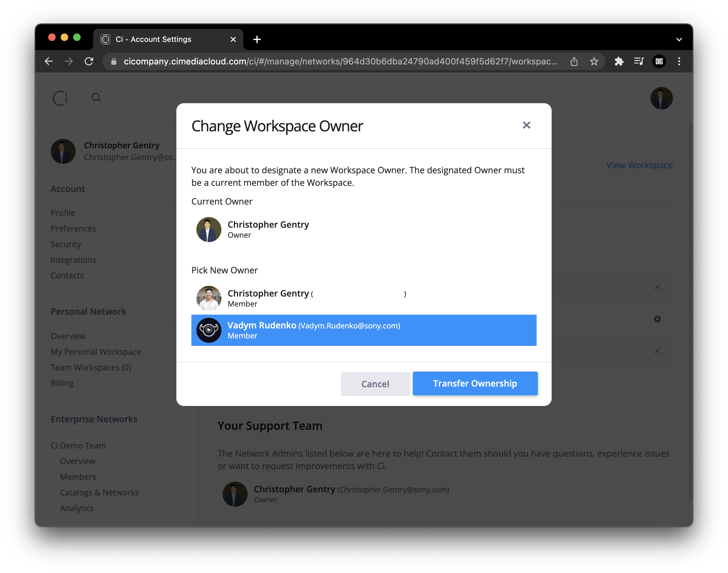The image size is (728, 573).
Task: Click Vadym Rudenko's avatar icon
Action: pos(209,330)
